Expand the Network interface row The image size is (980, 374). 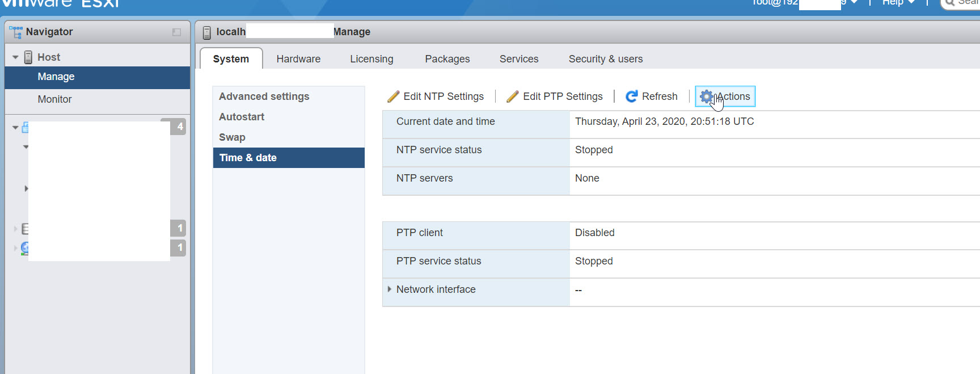tap(389, 289)
